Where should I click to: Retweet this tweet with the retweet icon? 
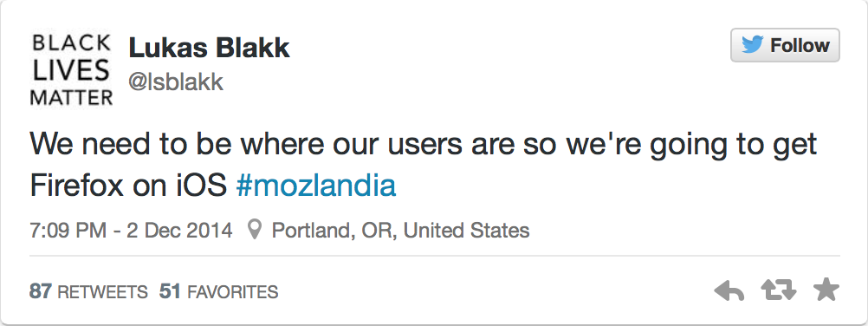(x=778, y=290)
